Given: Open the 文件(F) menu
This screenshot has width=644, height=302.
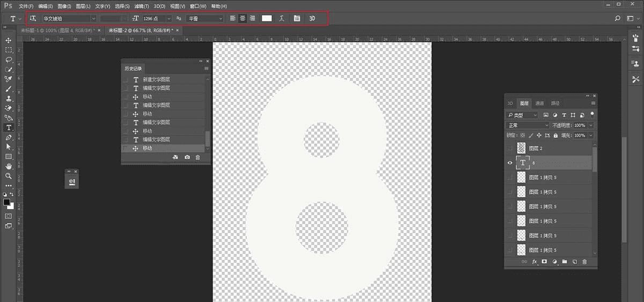Looking at the screenshot, I should (x=26, y=6).
